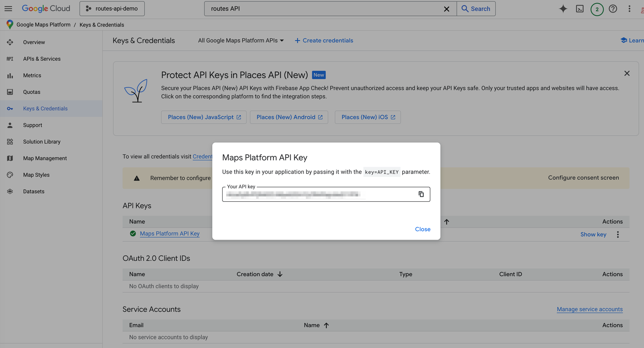This screenshot has width=644, height=348.
Task: Click the Map Management map icon
Action: tap(10, 158)
